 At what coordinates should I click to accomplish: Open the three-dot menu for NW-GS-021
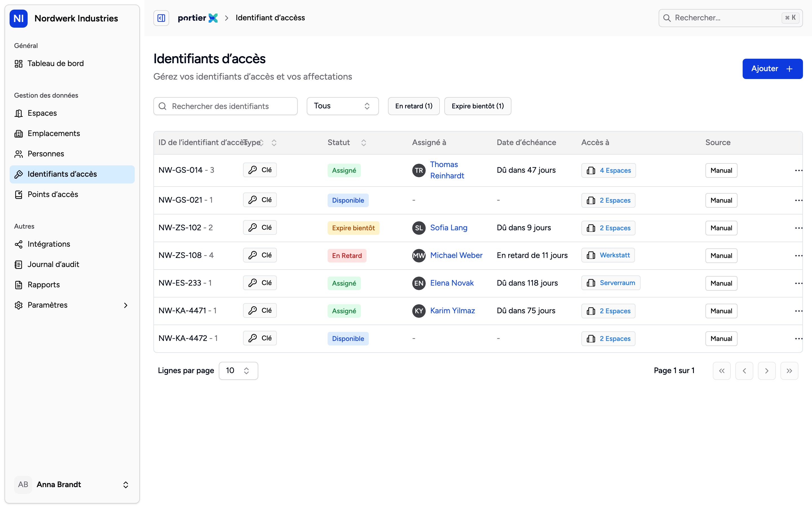(x=798, y=200)
